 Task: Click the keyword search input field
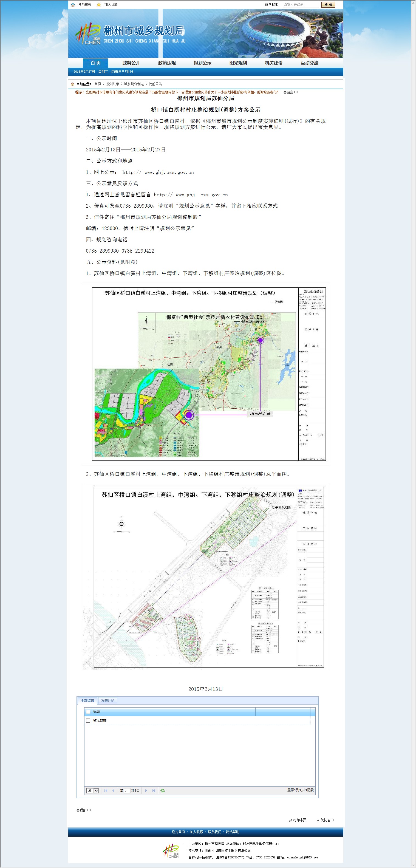(x=301, y=5)
